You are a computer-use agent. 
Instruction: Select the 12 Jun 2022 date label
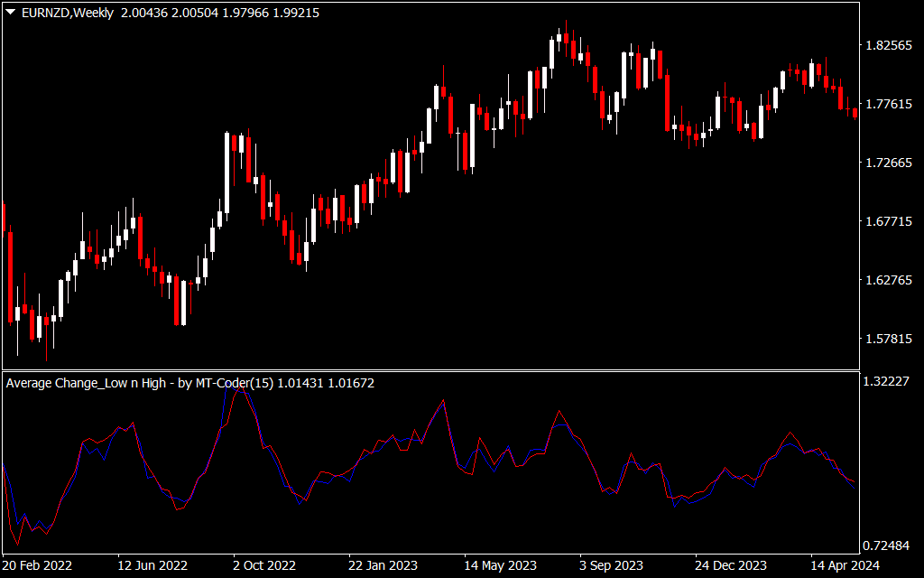coord(152,565)
